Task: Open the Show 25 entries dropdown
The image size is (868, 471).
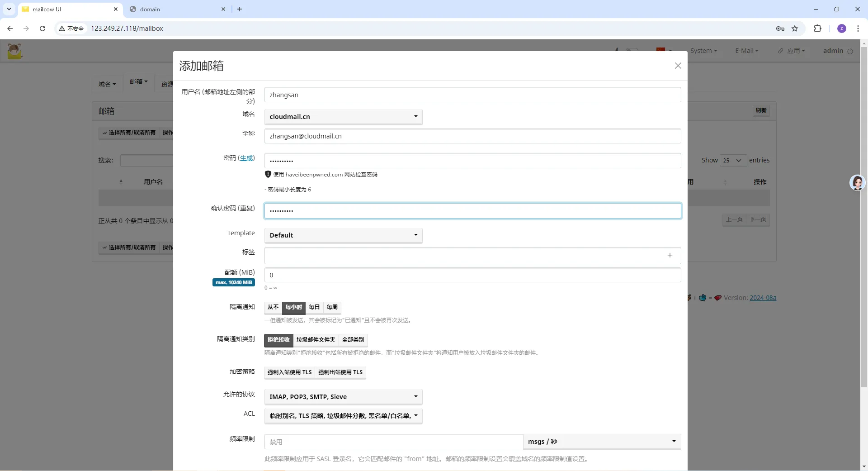Action: (x=733, y=160)
